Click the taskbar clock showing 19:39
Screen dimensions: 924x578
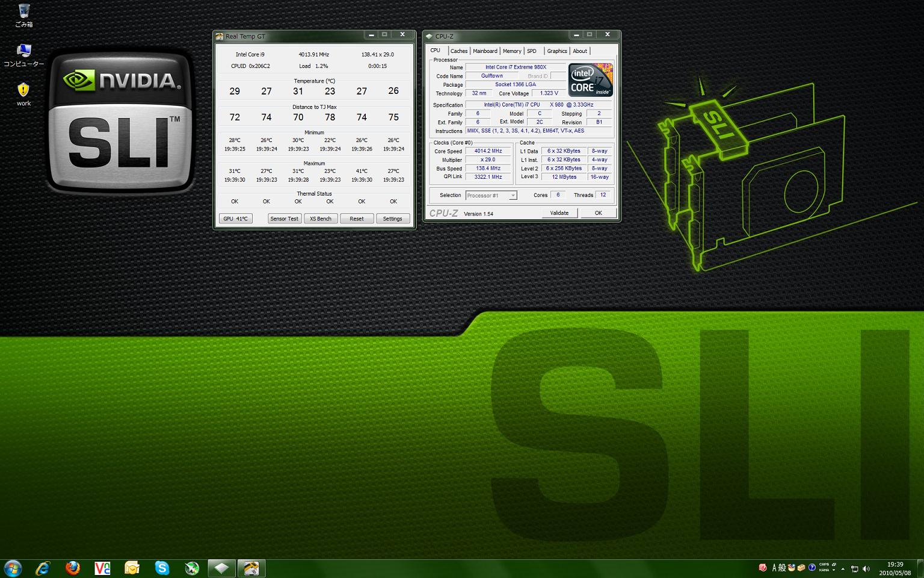click(x=895, y=568)
